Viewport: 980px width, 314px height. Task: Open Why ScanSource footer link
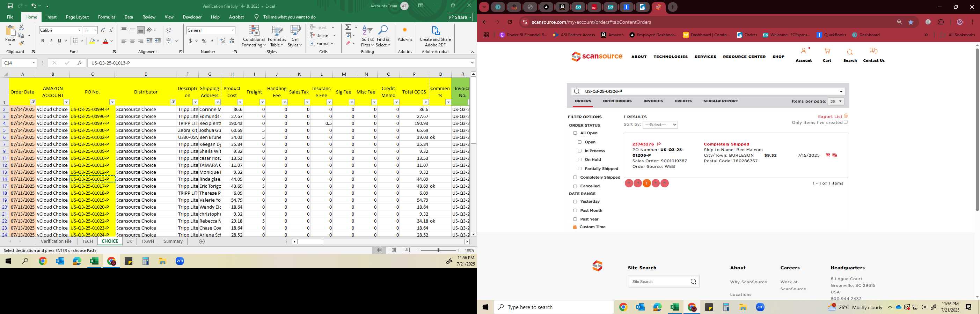(748, 282)
